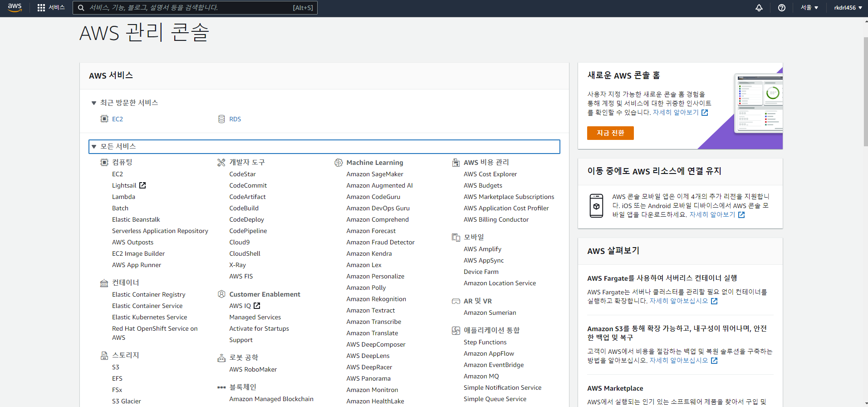Click the EC2 chip icon under recently visited
This screenshot has height=407, width=868.
[104, 119]
